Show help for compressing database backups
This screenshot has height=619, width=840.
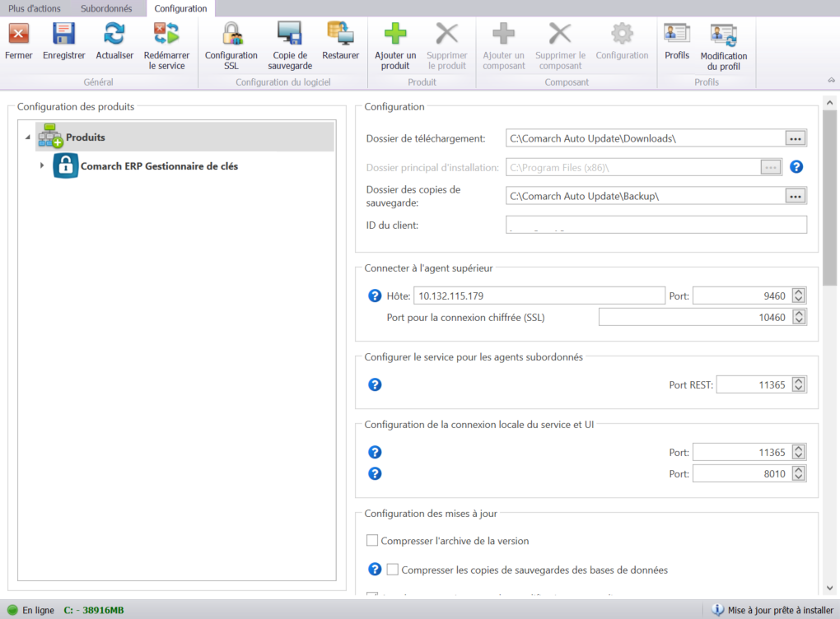coord(375,570)
